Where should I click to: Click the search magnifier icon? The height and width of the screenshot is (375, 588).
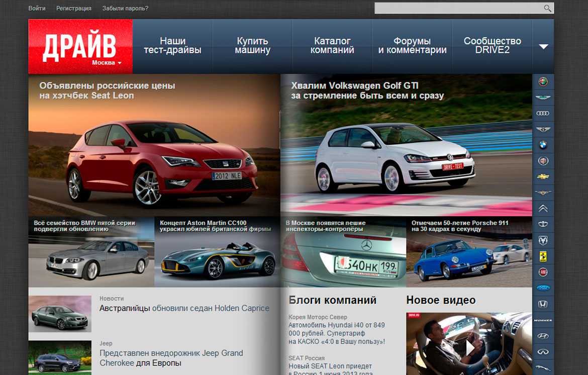(547, 8)
